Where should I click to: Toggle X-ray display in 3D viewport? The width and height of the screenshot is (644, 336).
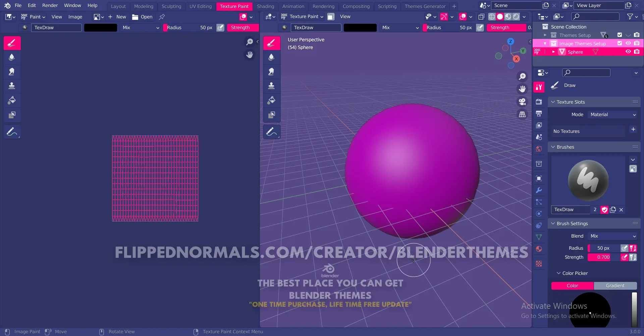click(481, 16)
